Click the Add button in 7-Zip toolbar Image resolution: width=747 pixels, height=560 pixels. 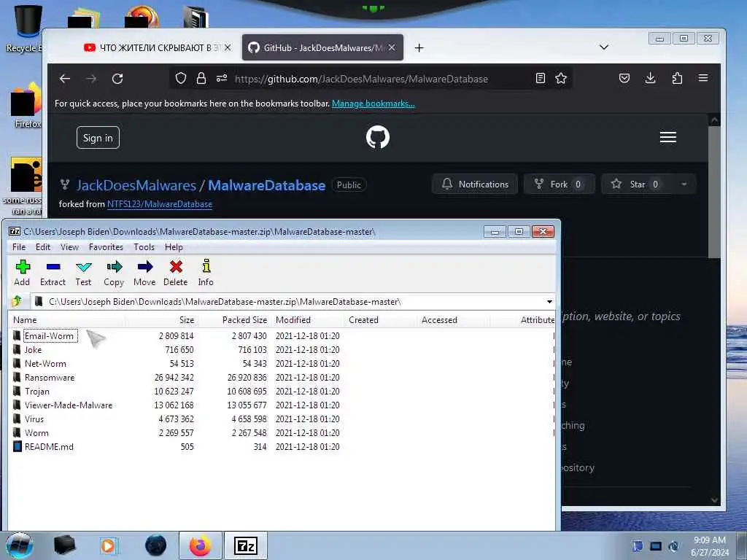22,273
